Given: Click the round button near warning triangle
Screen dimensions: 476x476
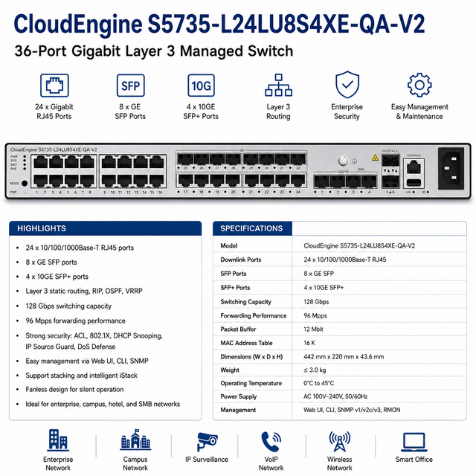Looking at the screenshot, I should [343, 161].
